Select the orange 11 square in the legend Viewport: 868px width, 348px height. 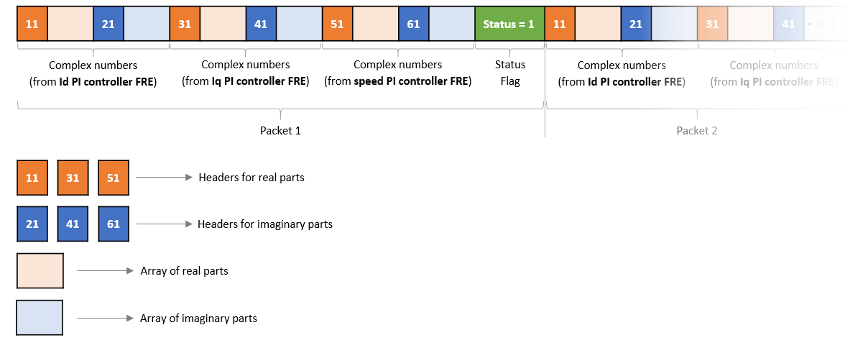pos(32,178)
